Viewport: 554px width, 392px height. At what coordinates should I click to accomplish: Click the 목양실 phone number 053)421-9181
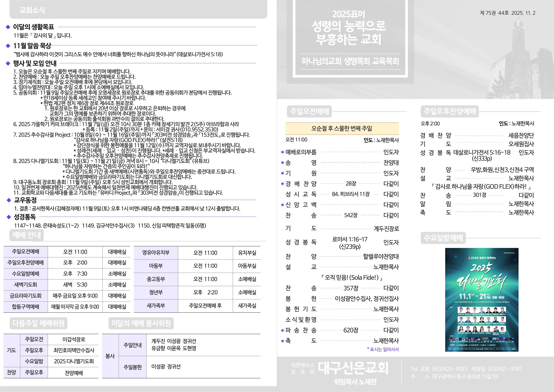[504, 369]
